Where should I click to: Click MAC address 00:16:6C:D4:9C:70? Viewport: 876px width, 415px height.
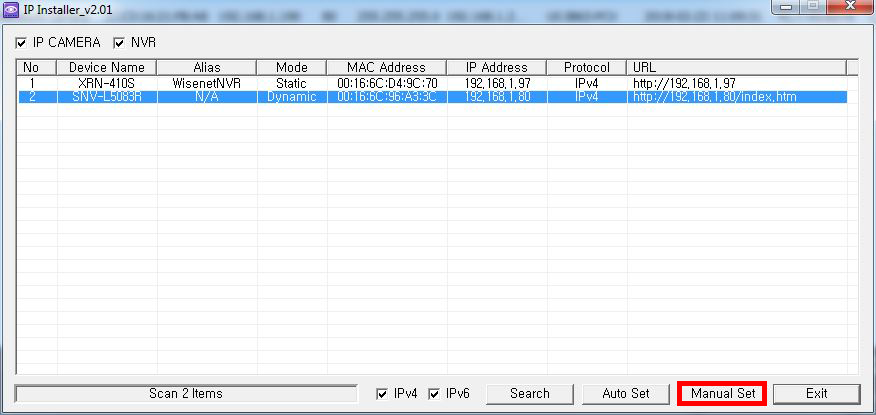click(387, 84)
